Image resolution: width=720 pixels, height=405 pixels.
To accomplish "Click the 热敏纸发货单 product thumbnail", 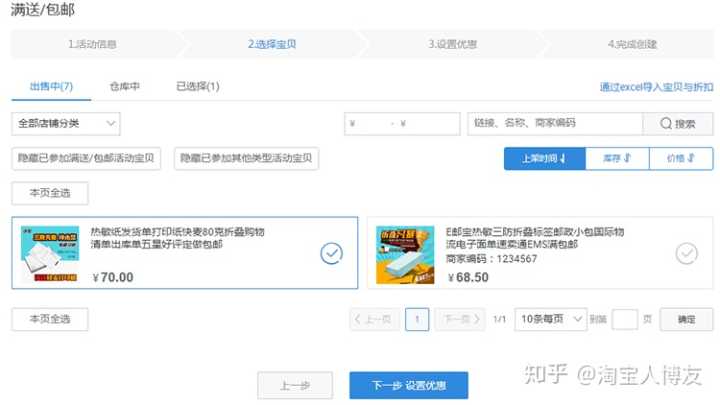I will (50, 253).
